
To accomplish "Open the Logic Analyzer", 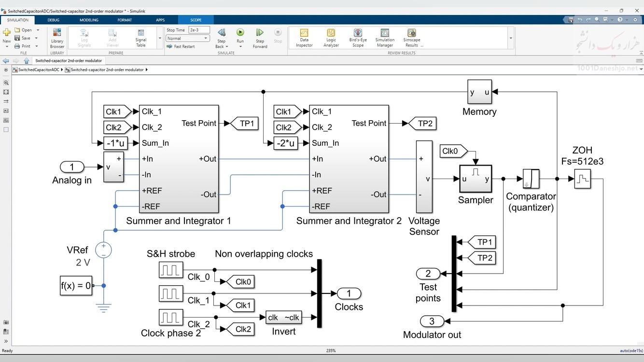I will coord(331,38).
